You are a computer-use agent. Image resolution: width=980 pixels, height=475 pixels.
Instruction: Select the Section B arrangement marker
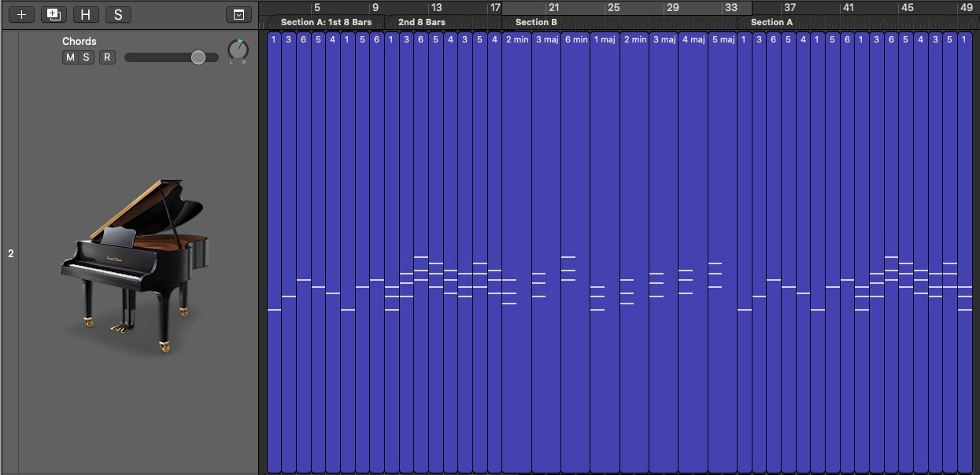535,22
